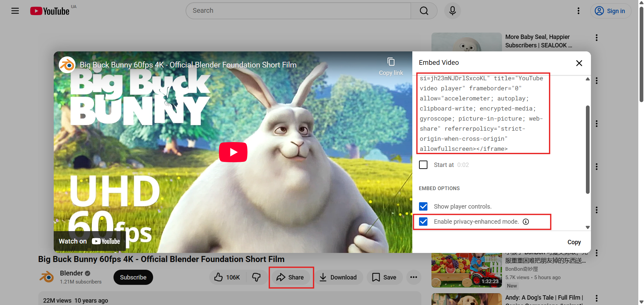644x305 pixels.
Task: Open the top bar settings kebab menu
Action: 578,11
